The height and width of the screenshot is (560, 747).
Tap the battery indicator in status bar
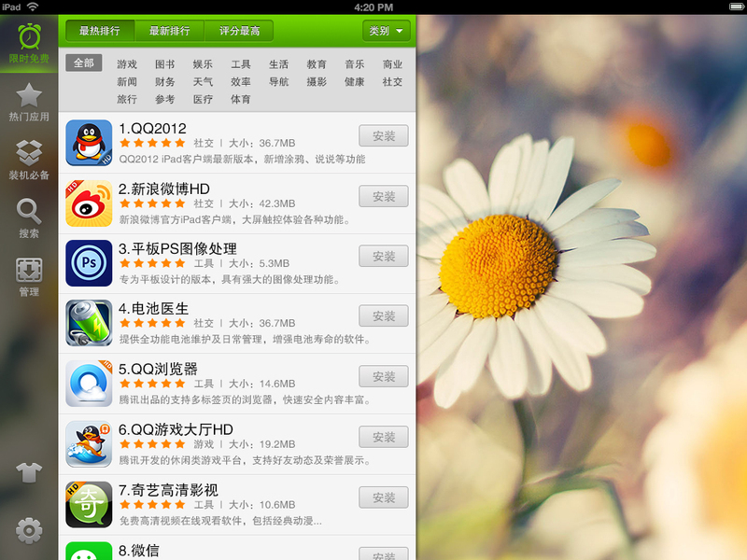737,7
